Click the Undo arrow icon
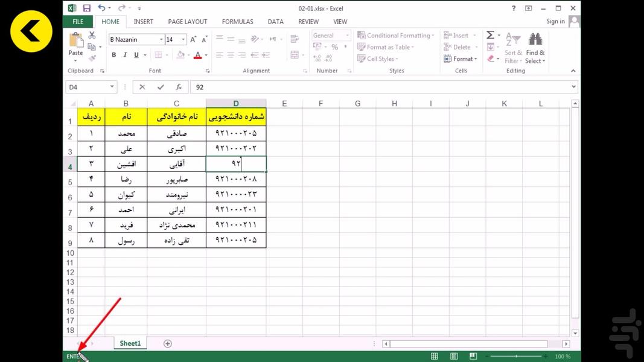This screenshot has width=644, height=362. pyautogui.click(x=101, y=8)
